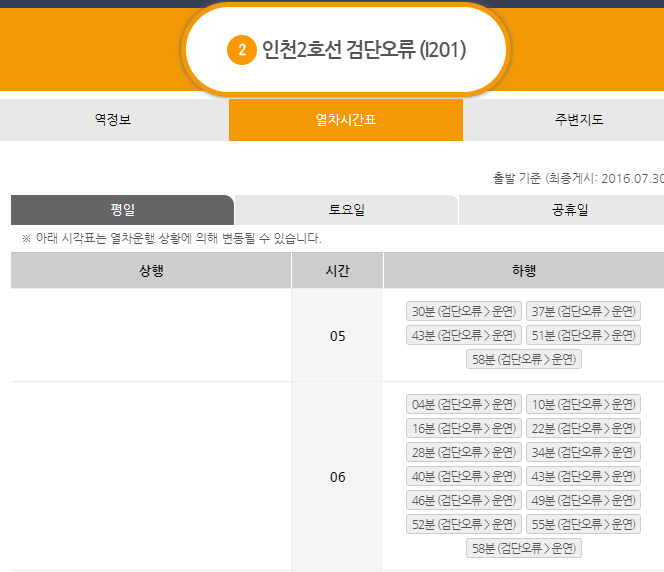Click the 06시 10분 departure button
Screen dimensions: 664x572
point(584,404)
